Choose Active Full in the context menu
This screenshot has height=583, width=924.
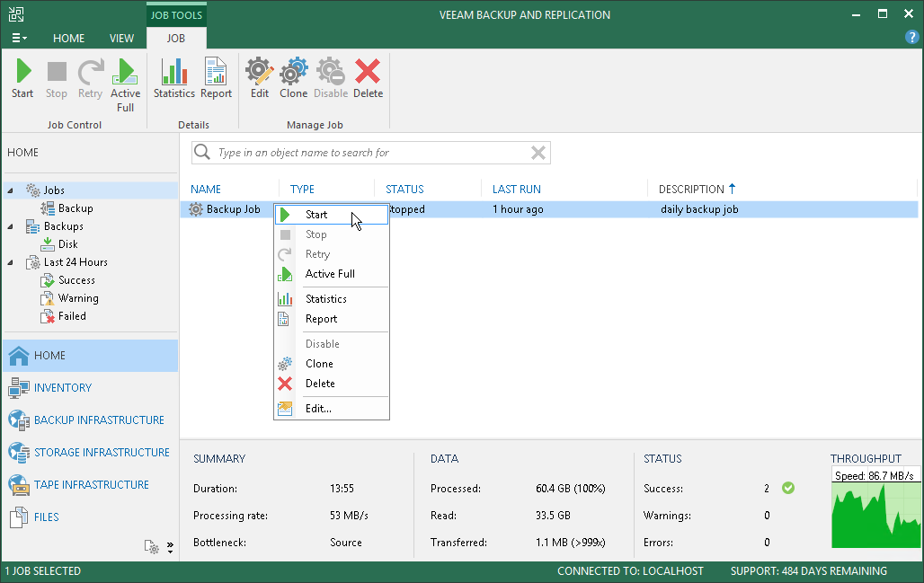tap(332, 274)
